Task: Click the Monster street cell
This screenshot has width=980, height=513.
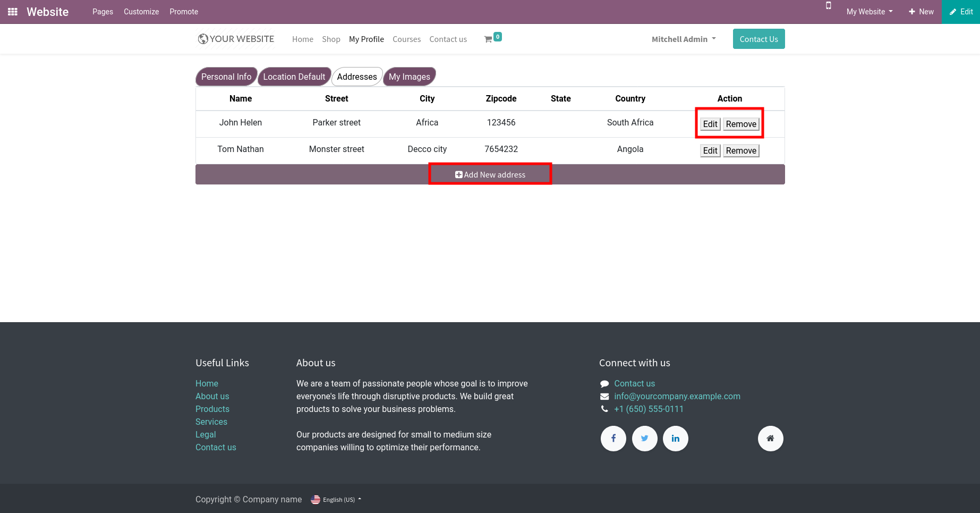Action: tap(337, 149)
